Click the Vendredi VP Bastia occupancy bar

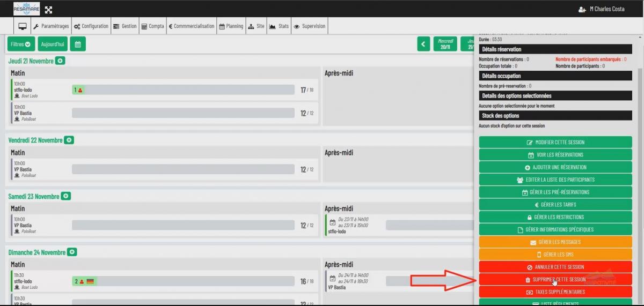(183, 169)
